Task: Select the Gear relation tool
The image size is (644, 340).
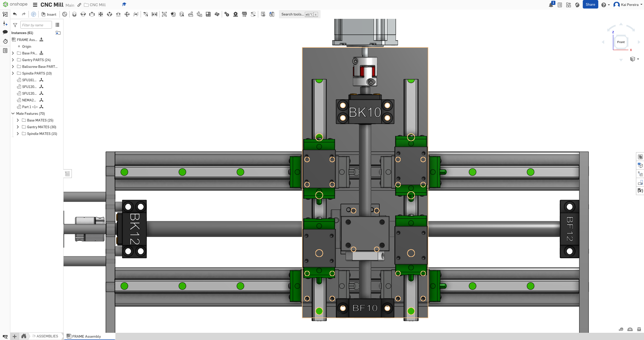Action: tap(227, 14)
